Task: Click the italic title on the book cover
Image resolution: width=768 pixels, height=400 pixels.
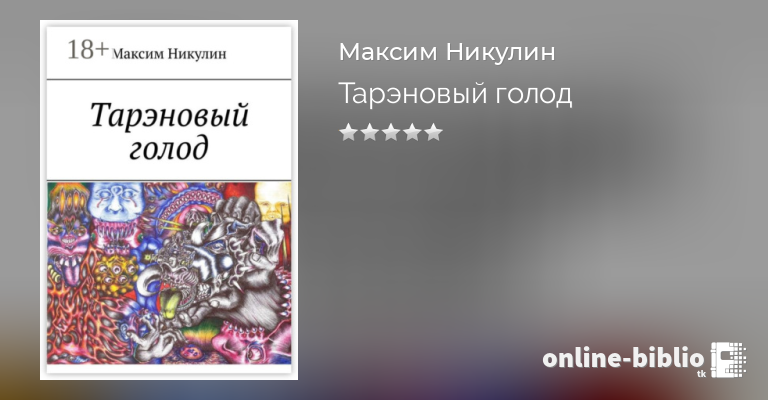Action: click(169, 131)
